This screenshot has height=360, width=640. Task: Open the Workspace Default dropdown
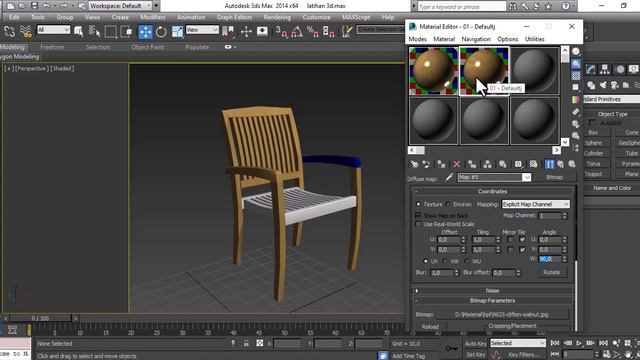click(120, 6)
